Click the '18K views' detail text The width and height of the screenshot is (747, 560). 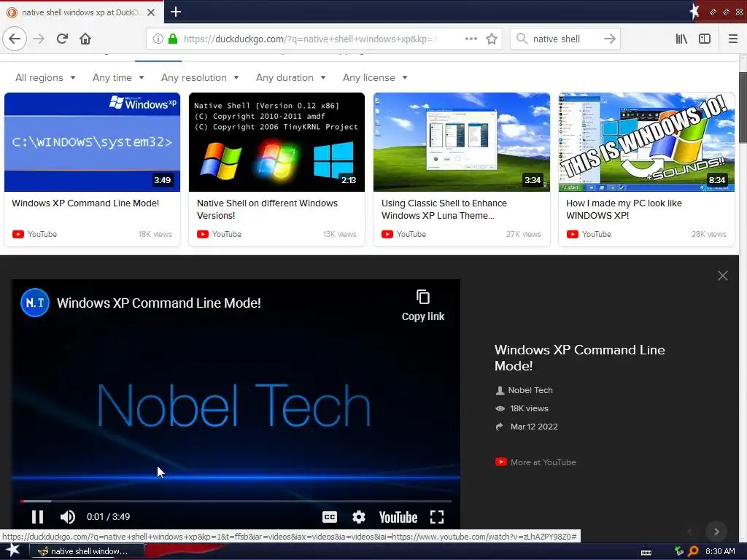530,408
